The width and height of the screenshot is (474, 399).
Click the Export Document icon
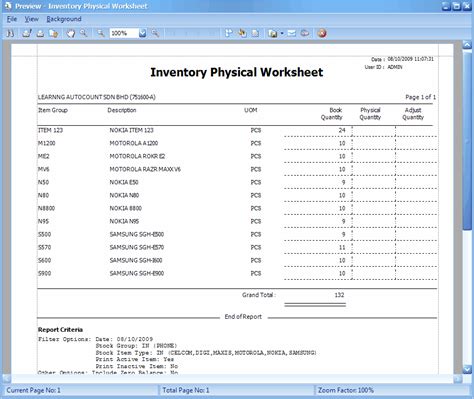click(273, 33)
